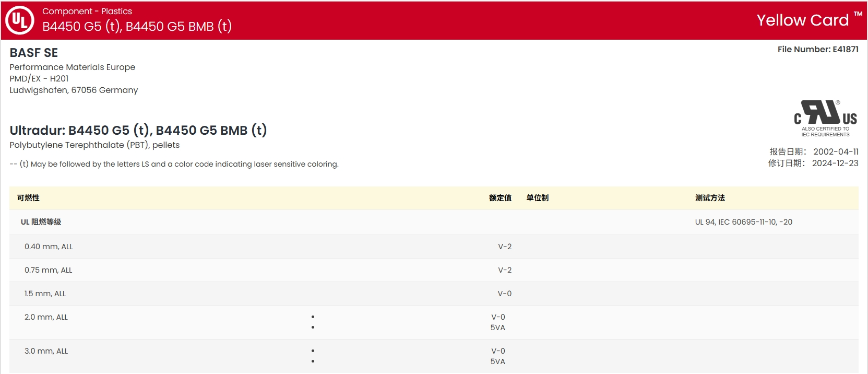Click the Ultradur B4450 G5 product heading
This screenshot has height=374, width=868.
(138, 130)
